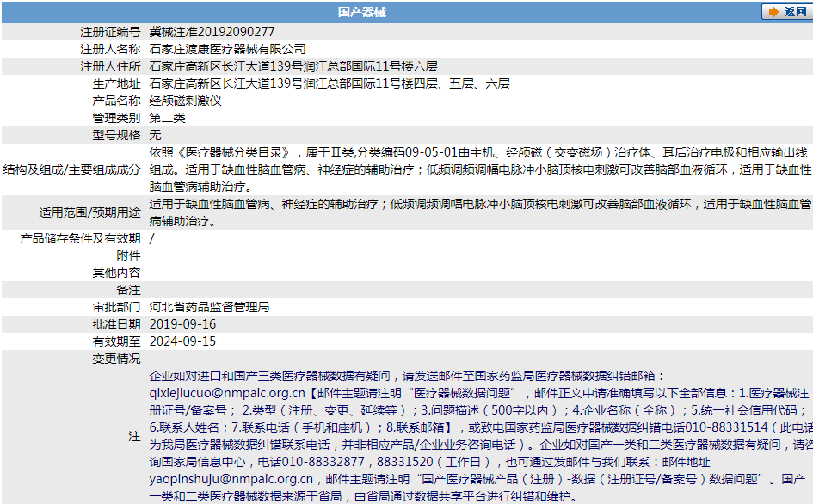Click email address qixiejiucuo@nmpaic.org.cn
The image size is (813, 504).
[x=227, y=393]
